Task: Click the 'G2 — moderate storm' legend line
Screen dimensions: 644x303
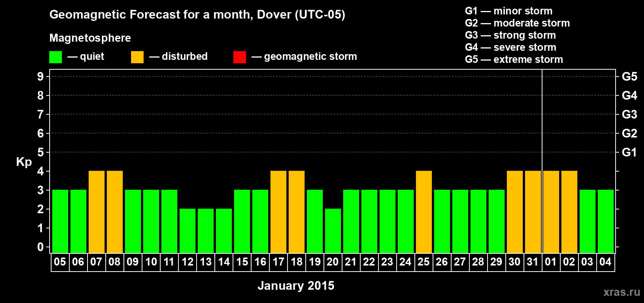Action: pos(517,23)
